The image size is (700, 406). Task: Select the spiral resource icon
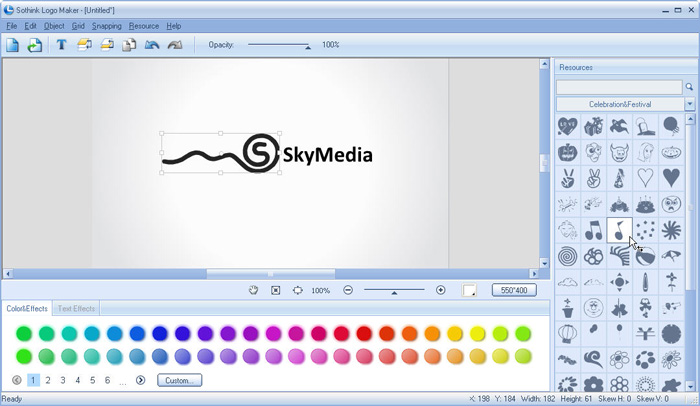pos(567,256)
